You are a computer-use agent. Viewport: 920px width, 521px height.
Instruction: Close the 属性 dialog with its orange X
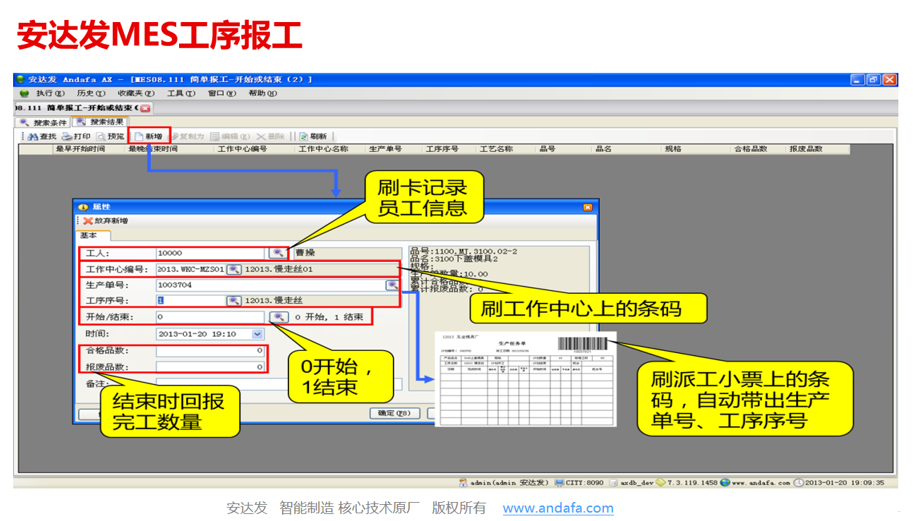click(x=587, y=207)
